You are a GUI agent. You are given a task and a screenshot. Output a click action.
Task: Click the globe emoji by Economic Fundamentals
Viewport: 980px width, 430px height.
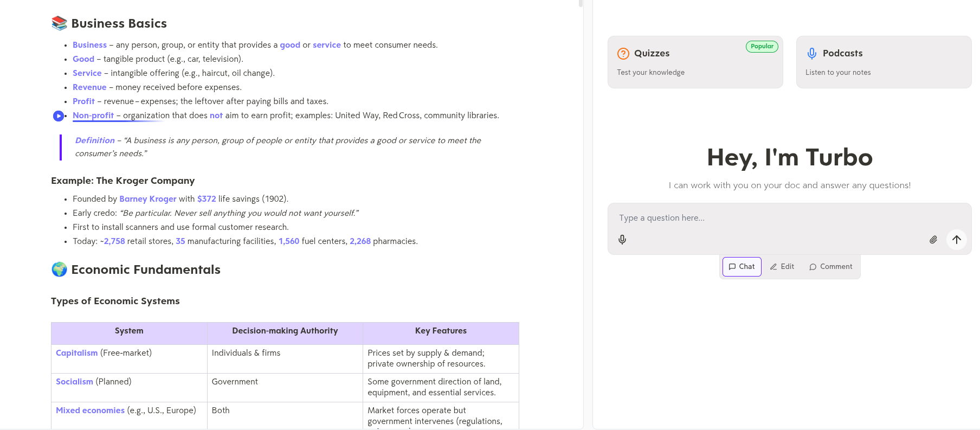(x=59, y=269)
